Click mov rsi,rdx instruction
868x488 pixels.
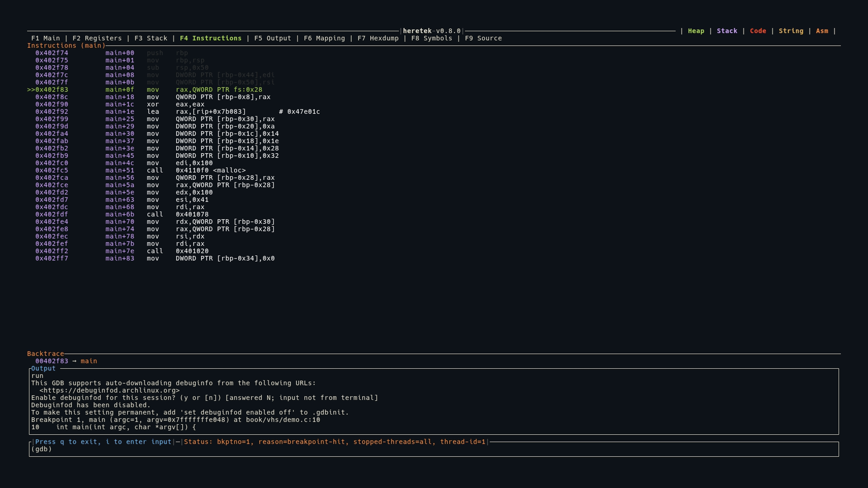click(175, 236)
